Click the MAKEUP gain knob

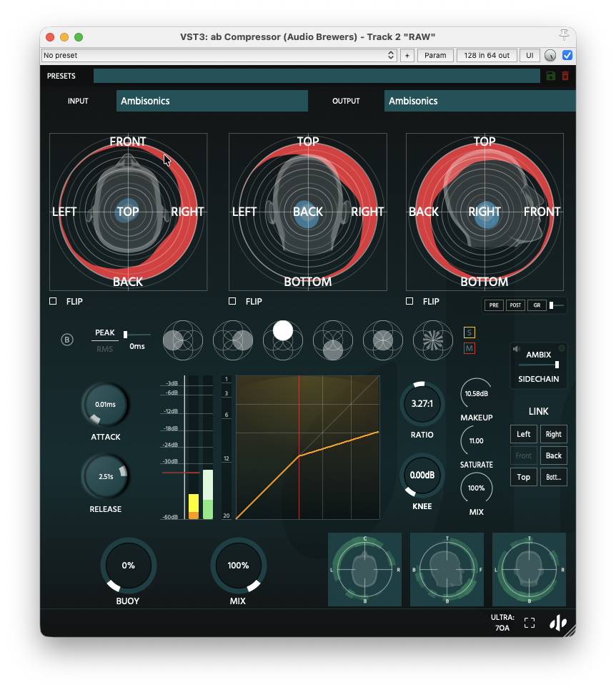pos(476,393)
